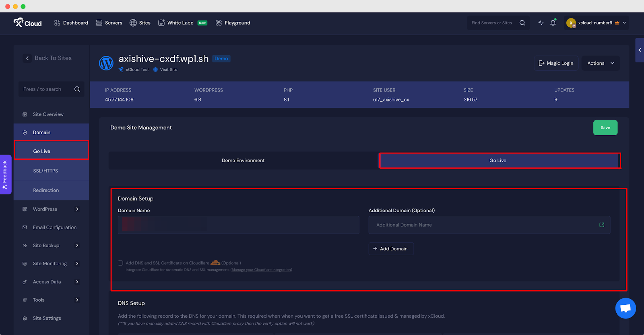Open the Playground page
Image resolution: width=644 pixels, height=335 pixels.
pyautogui.click(x=233, y=23)
